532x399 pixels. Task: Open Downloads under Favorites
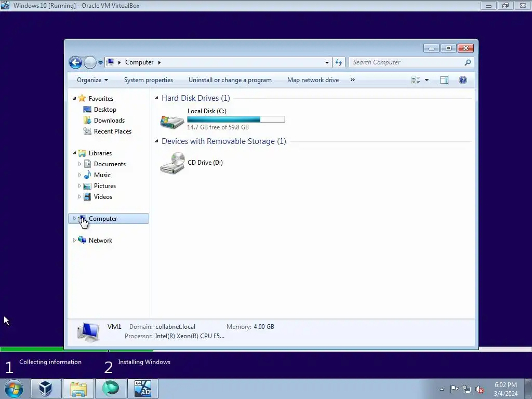[x=109, y=121]
